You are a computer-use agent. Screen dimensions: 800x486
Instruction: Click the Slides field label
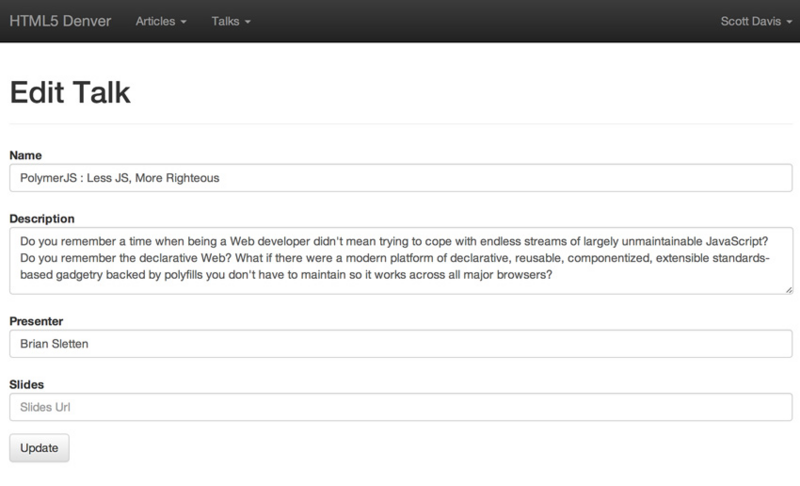27,385
